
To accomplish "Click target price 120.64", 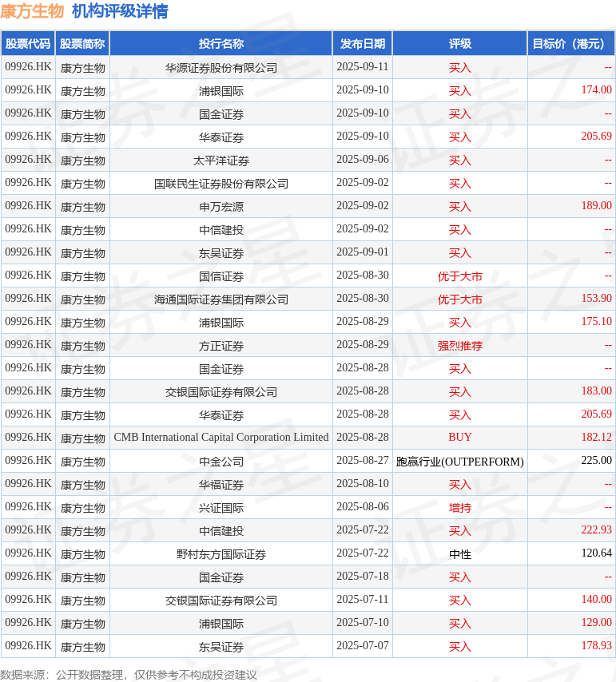I will (596, 553).
